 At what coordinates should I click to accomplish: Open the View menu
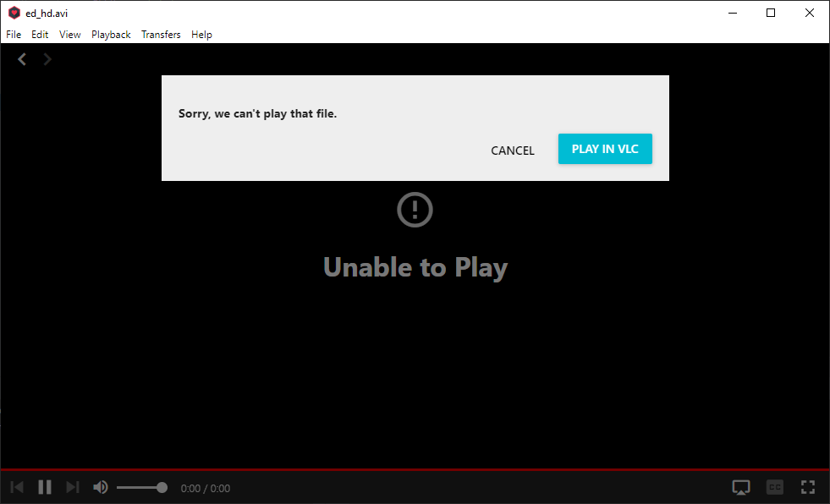(x=70, y=35)
